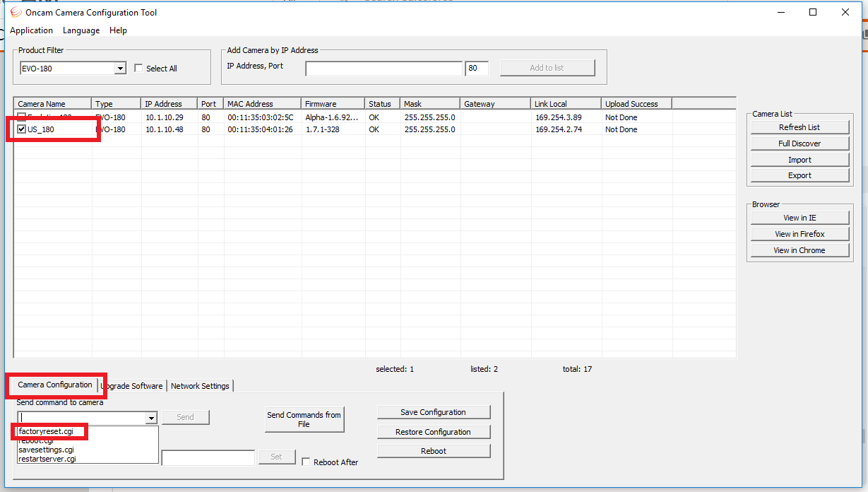Sort by Firmware column header
Viewport: 868px width, 492px height.
[333, 104]
